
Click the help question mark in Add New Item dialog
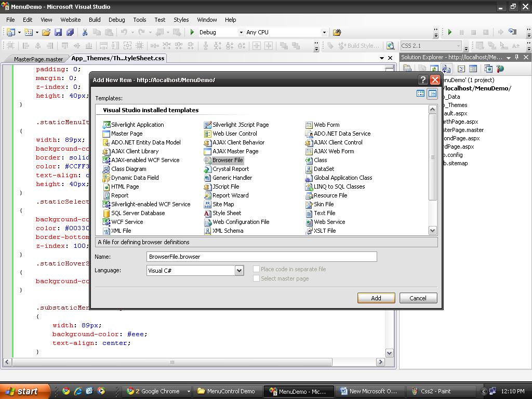(423, 79)
